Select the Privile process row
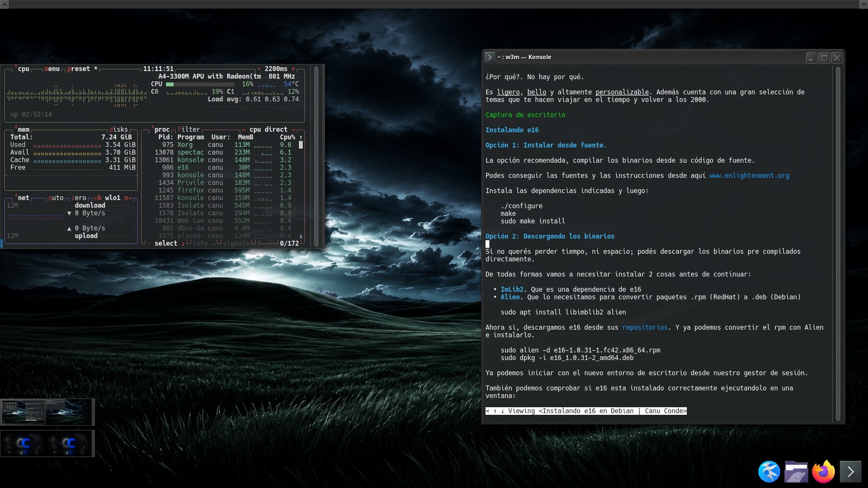Viewport: 868px width, 488px height. click(x=223, y=183)
